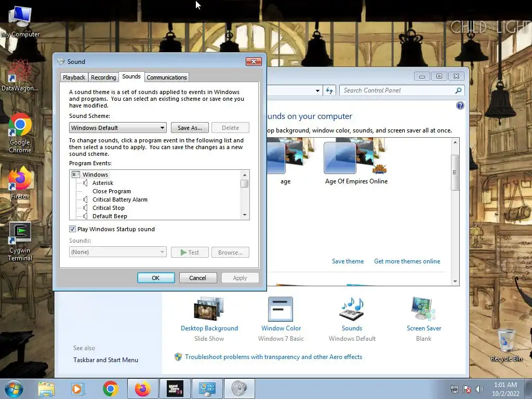Open the Sound Scheme dropdown
The height and width of the screenshot is (399, 532).
(x=118, y=128)
